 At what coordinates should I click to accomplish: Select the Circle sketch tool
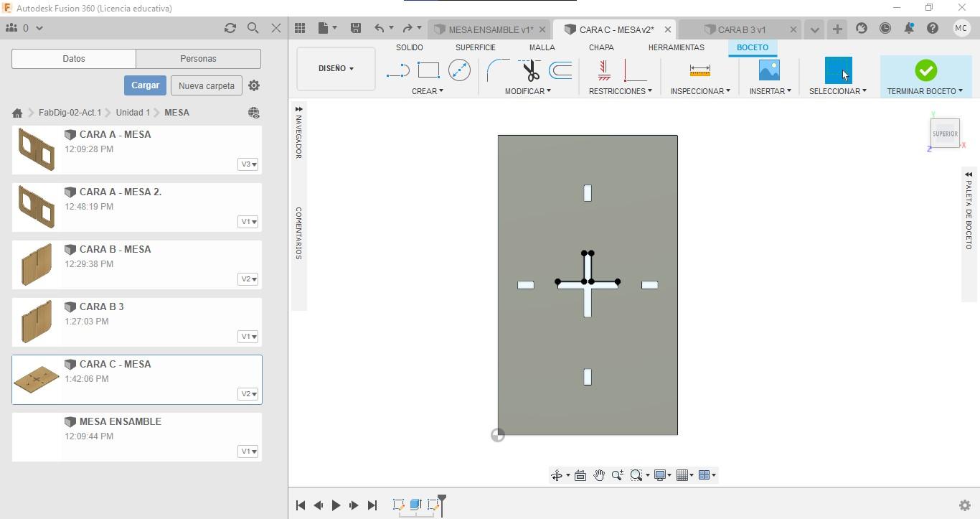[x=459, y=70]
